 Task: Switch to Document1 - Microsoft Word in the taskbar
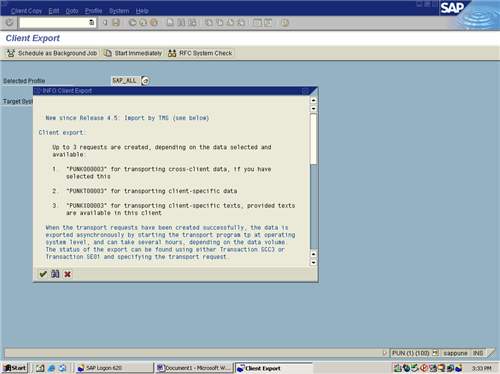[194, 368]
